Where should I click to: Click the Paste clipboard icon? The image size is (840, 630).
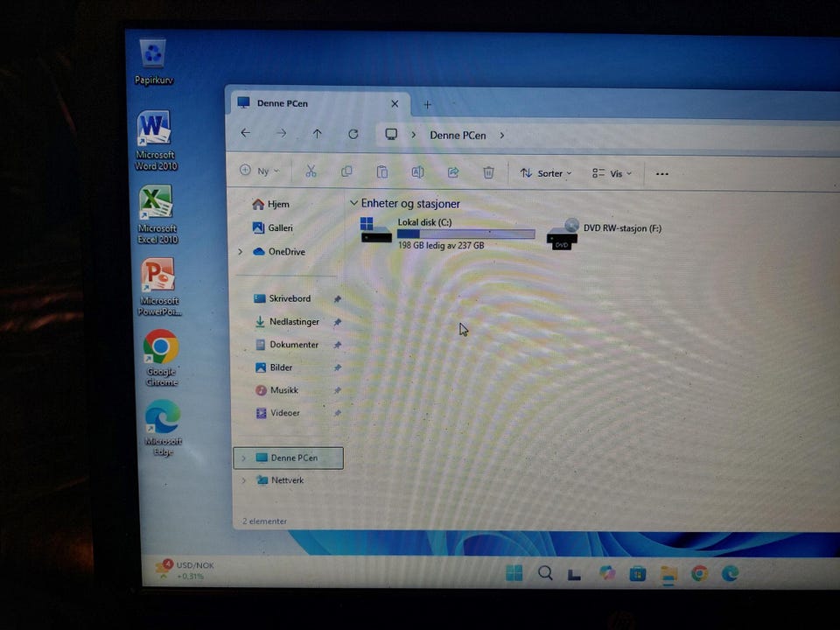click(382, 172)
